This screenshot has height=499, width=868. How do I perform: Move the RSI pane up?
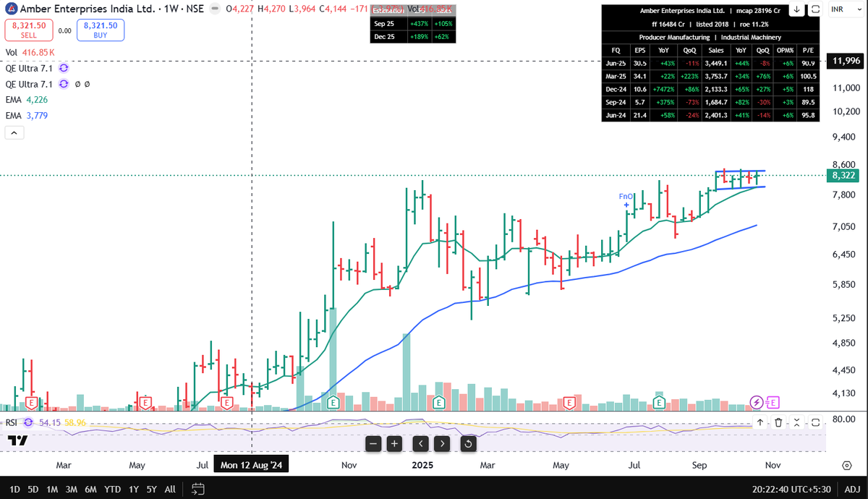761,422
